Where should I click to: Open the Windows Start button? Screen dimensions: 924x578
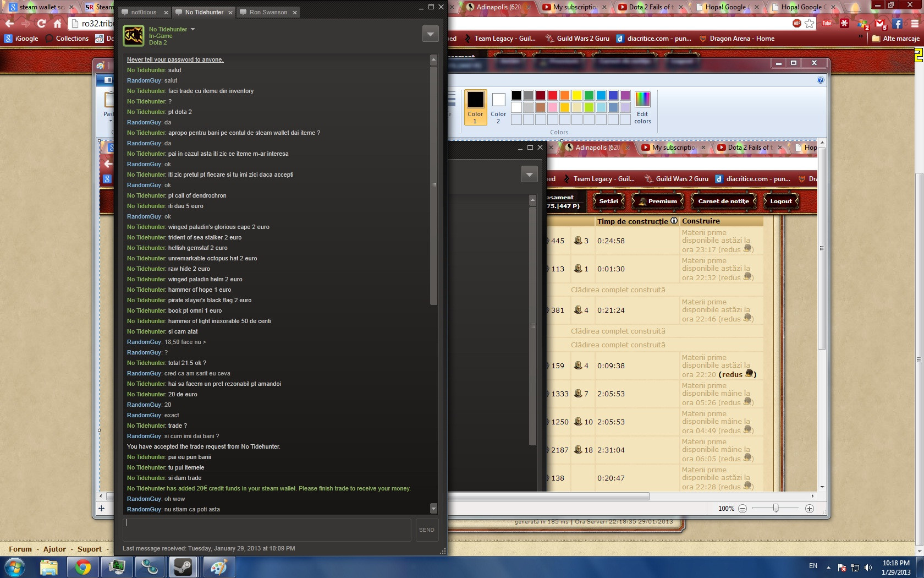[15, 567]
